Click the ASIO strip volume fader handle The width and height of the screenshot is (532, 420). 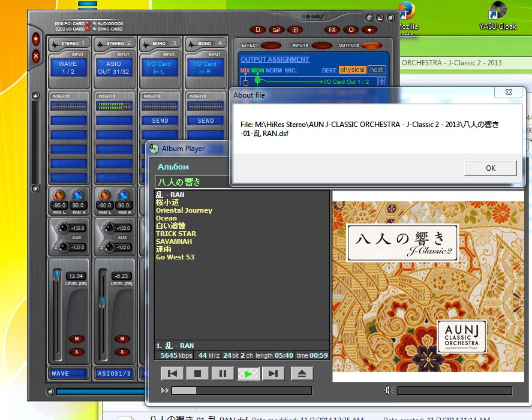click(102, 302)
